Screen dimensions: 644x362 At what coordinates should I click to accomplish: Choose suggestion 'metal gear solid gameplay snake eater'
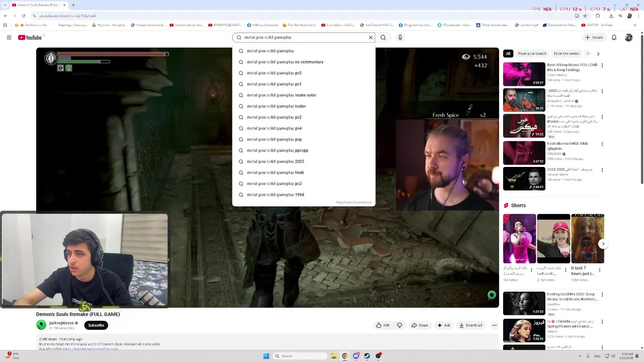pos(303,95)
